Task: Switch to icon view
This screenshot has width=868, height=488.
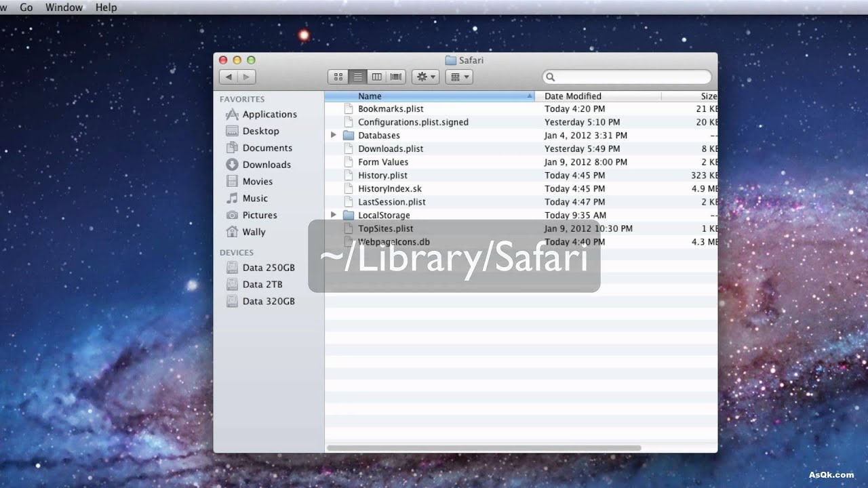Action: click(x=338, y=77)
